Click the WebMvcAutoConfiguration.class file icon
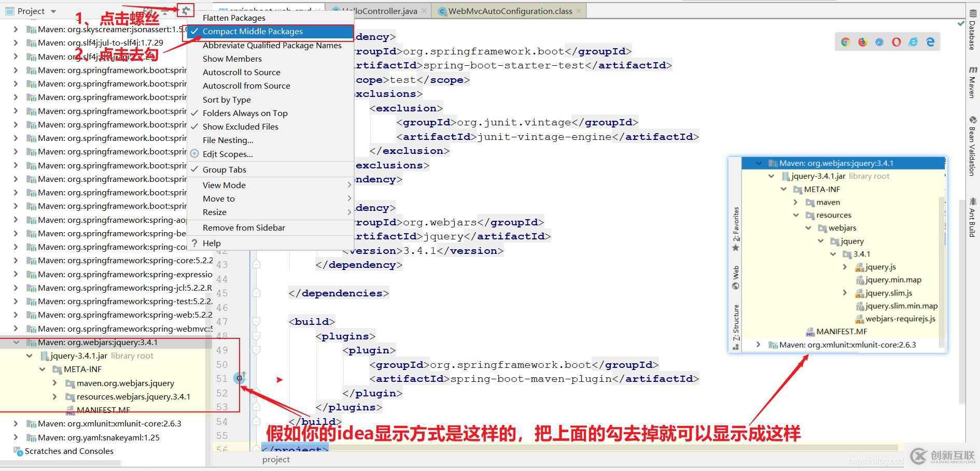Screen dimensions: 980x471 [442, 11]
